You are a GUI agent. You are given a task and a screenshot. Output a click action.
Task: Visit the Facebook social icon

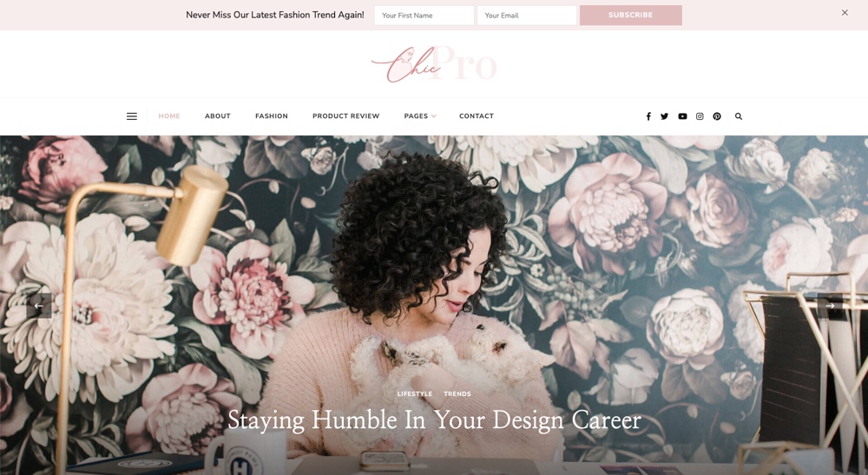coord(648,116)
